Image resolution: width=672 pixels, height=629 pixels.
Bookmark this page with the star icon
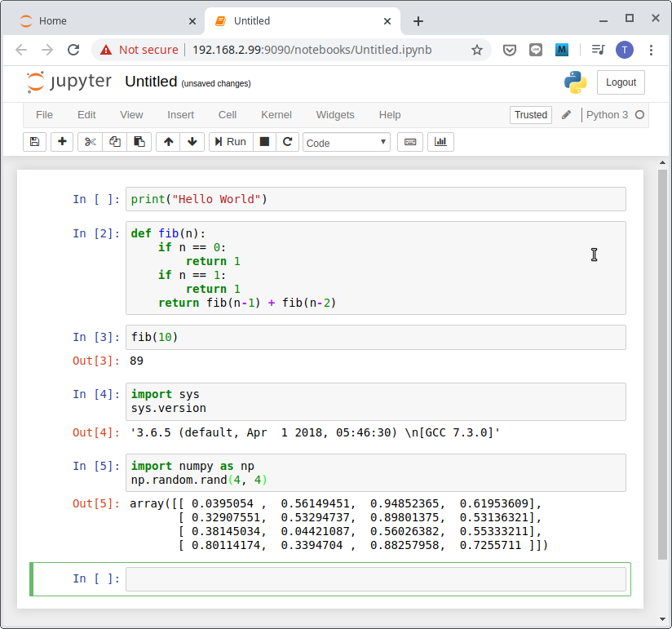coord(476,50)
